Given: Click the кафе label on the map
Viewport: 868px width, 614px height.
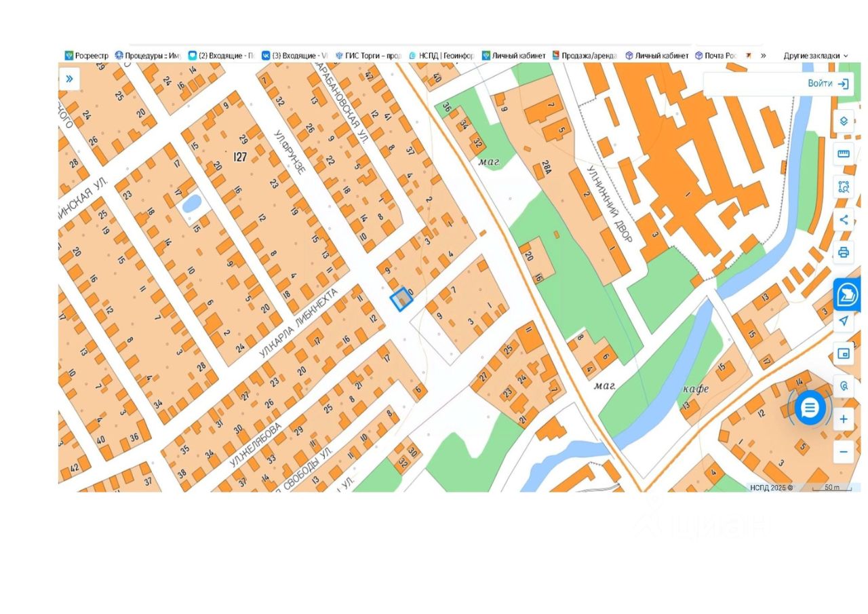Looking at the screenshot, I should coord(696,389).
